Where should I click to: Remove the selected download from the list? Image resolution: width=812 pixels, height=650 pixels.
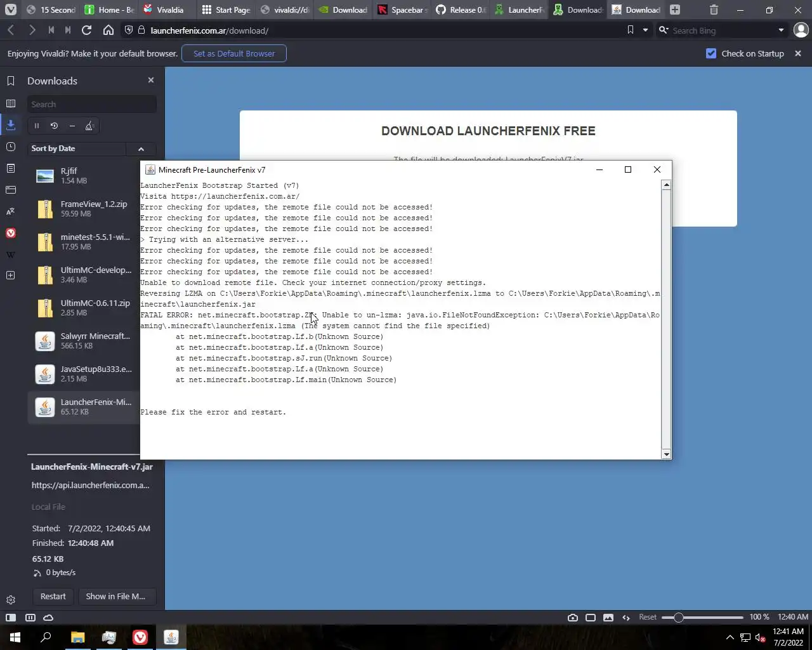coord(72,126)
